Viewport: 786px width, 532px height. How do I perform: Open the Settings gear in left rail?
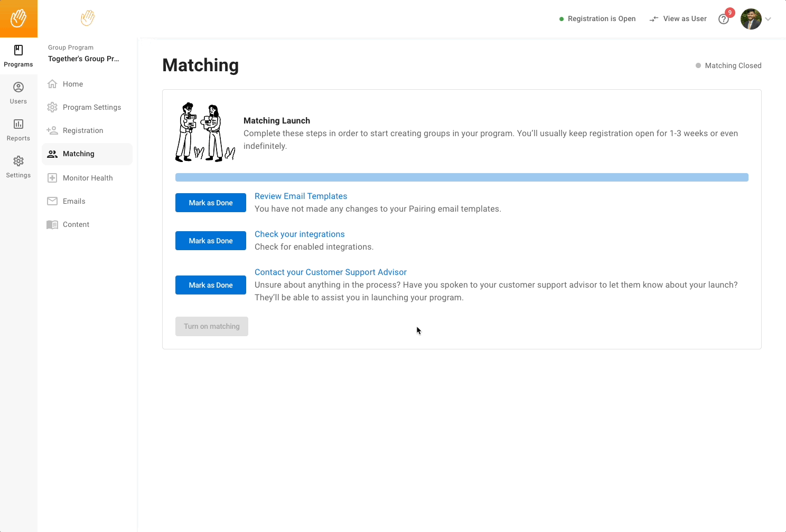point(18,161)
